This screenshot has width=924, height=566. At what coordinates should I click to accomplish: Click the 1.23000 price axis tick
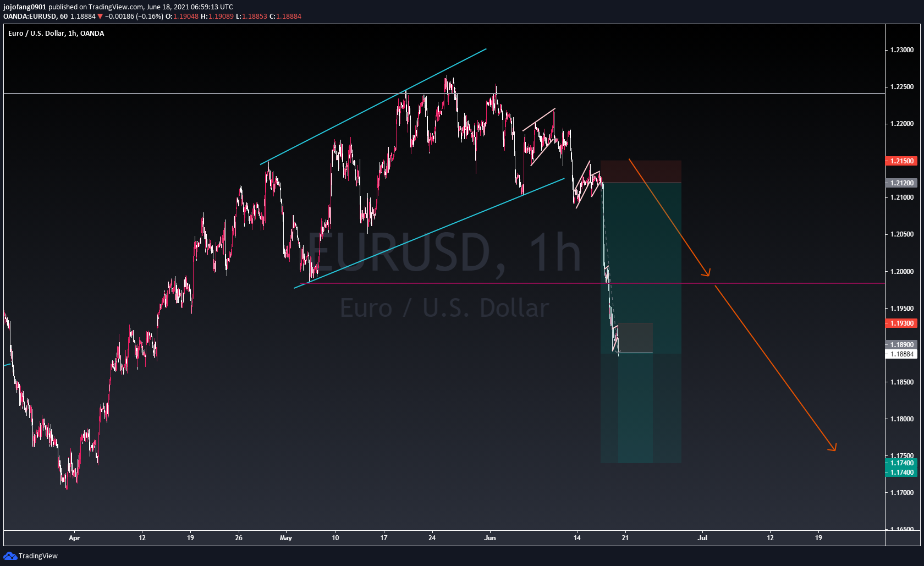point(902,50)
